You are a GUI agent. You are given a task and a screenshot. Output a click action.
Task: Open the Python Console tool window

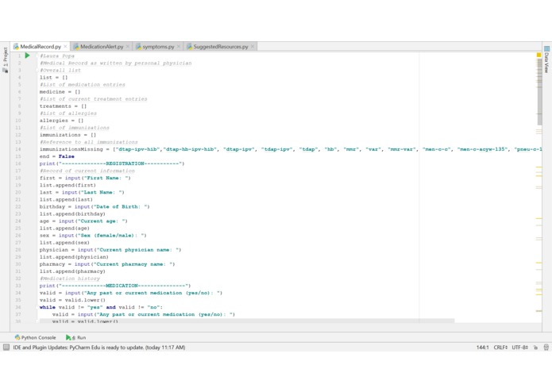pos(35,337)
